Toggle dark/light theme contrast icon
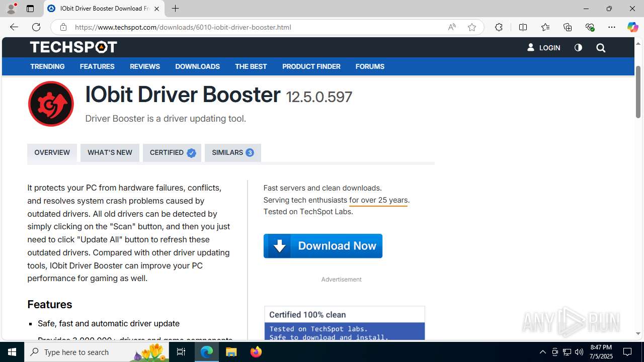Image resolution: width=644 pixels, height=362 pixels. [578, 48]
